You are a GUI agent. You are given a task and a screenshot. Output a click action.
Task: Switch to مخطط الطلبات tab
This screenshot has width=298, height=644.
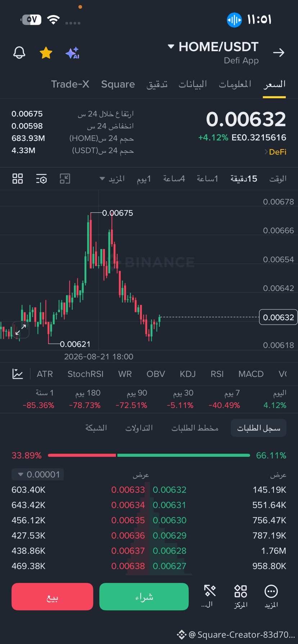[195, 428]
